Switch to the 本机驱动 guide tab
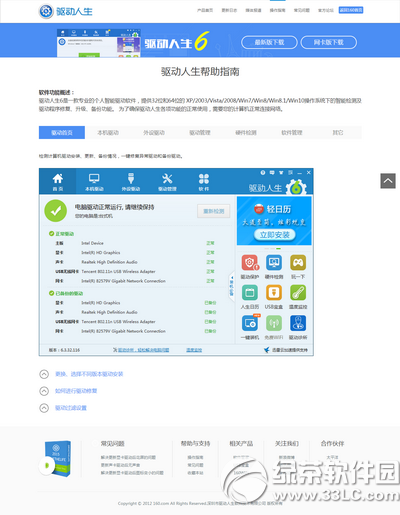The image size is (400, 515). coord(108,133)
